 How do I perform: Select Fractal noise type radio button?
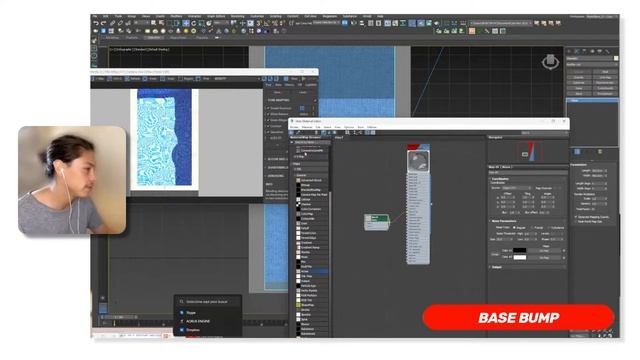(x=532, y=227)
